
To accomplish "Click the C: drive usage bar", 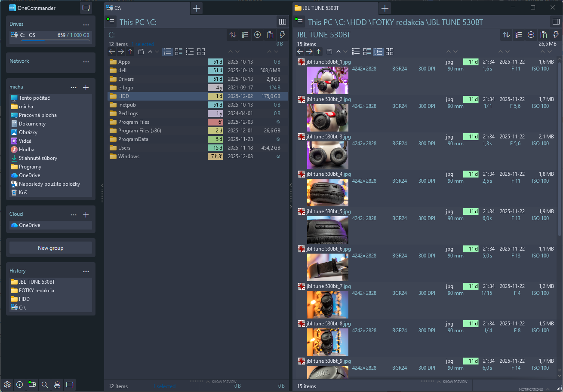I will tap(55, 40).
